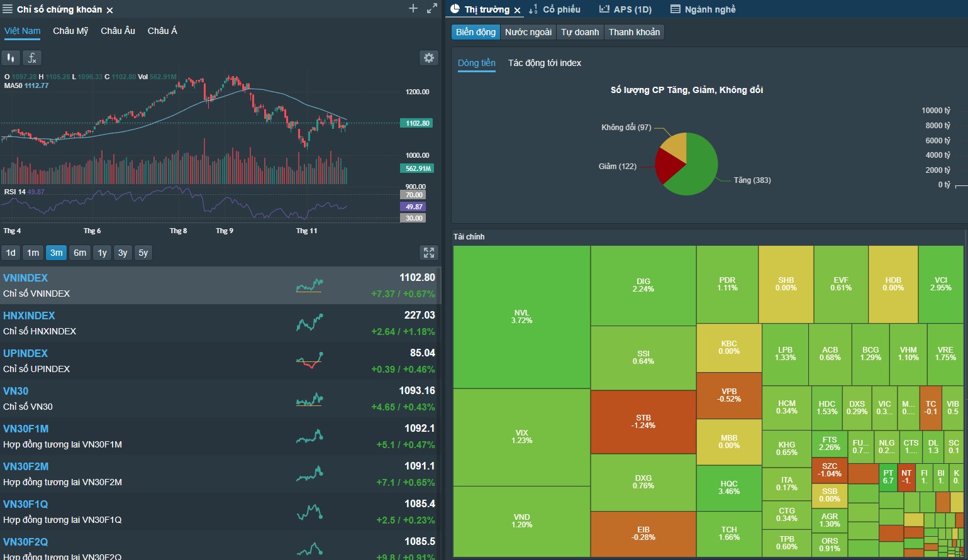Open the Cổ phiếu tab
Viewport: 968px width, 560px height.
point(555,9)
